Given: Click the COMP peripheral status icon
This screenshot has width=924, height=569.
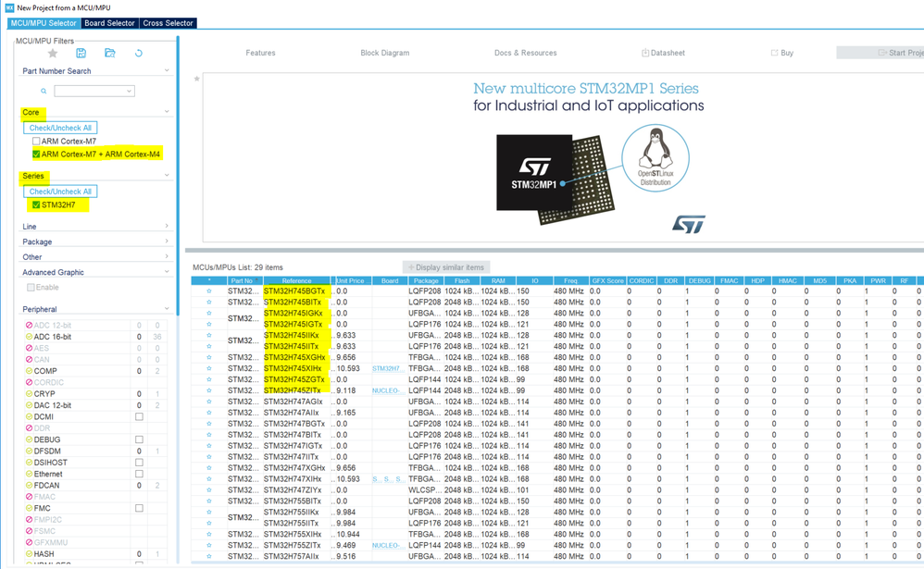Looking at the screenshot, I should (29, 371).
